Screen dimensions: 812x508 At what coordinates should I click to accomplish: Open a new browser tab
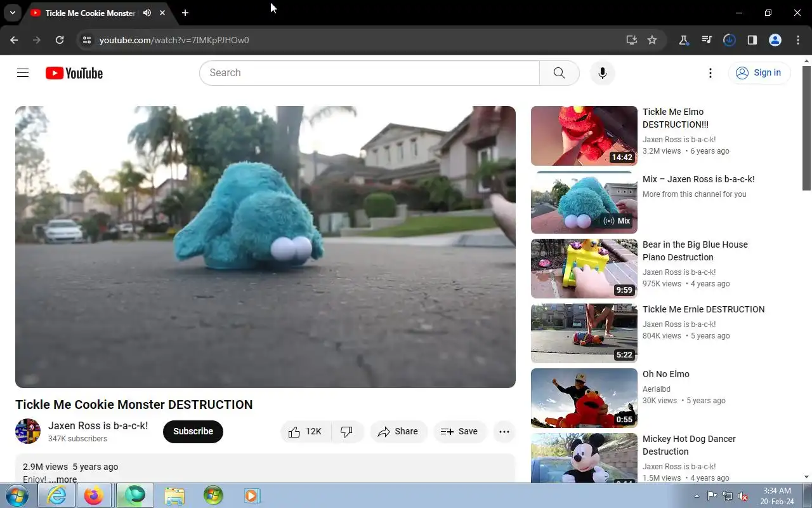(x=185, y=13)
